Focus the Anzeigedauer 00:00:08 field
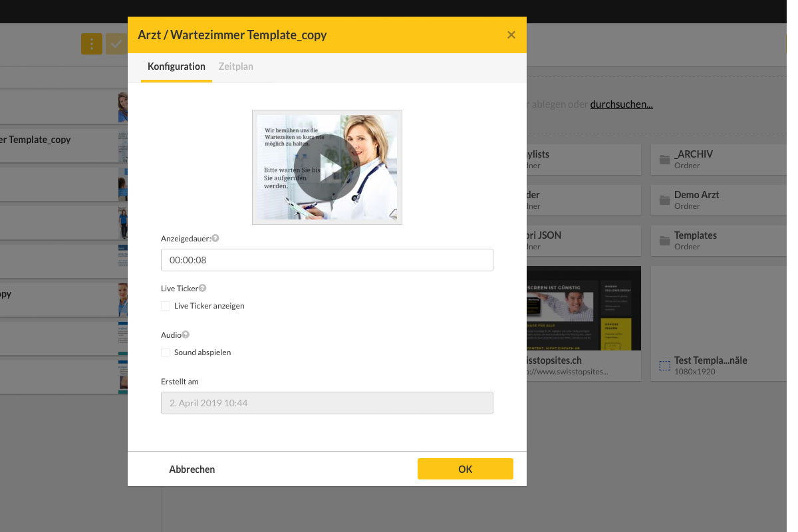798x532 pixels. (327, 260)
